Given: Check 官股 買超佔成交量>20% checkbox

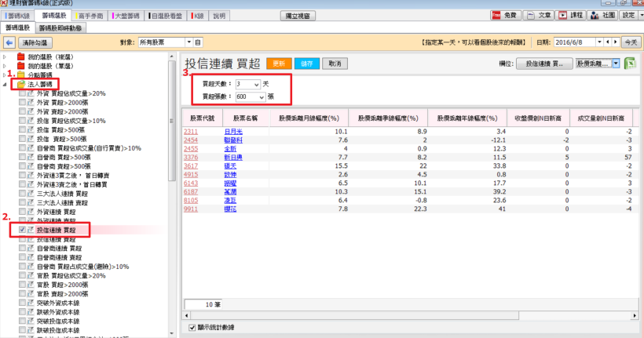Looking at the screenshot, I should 22,275.
